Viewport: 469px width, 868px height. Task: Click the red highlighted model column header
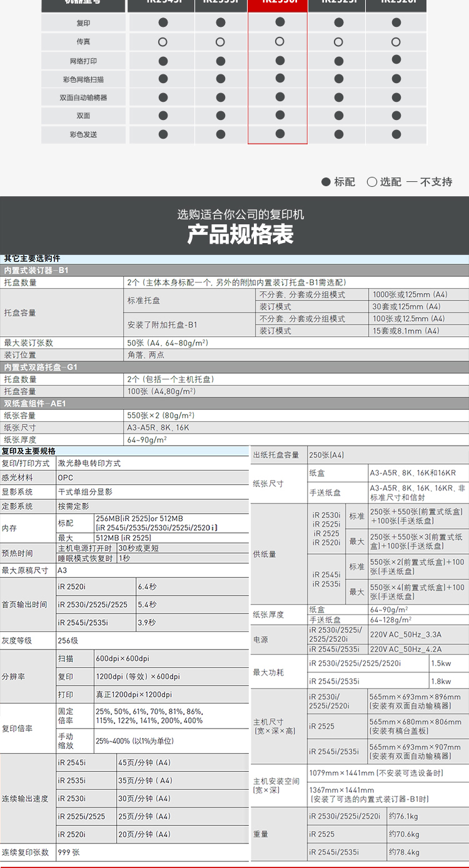pos(278,3)
